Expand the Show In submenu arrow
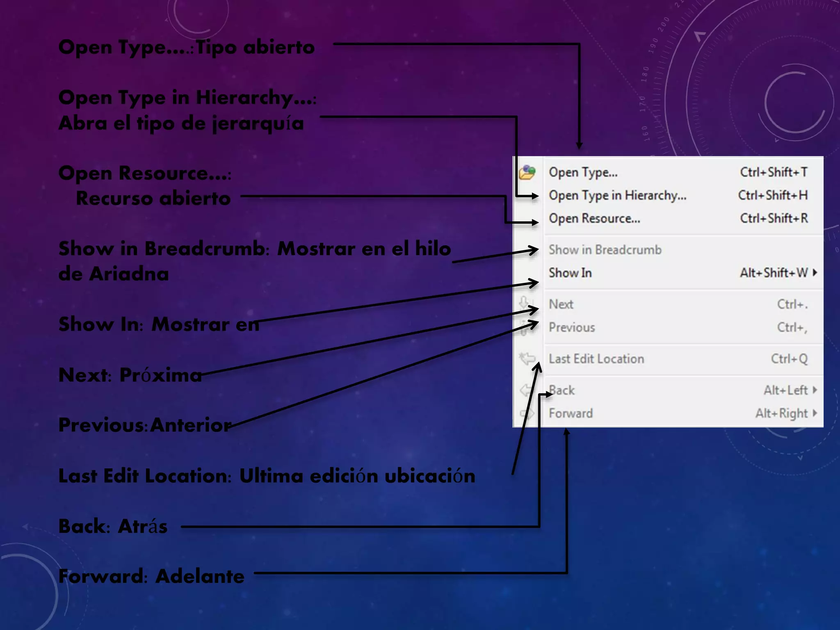 [x=815, y=272]
